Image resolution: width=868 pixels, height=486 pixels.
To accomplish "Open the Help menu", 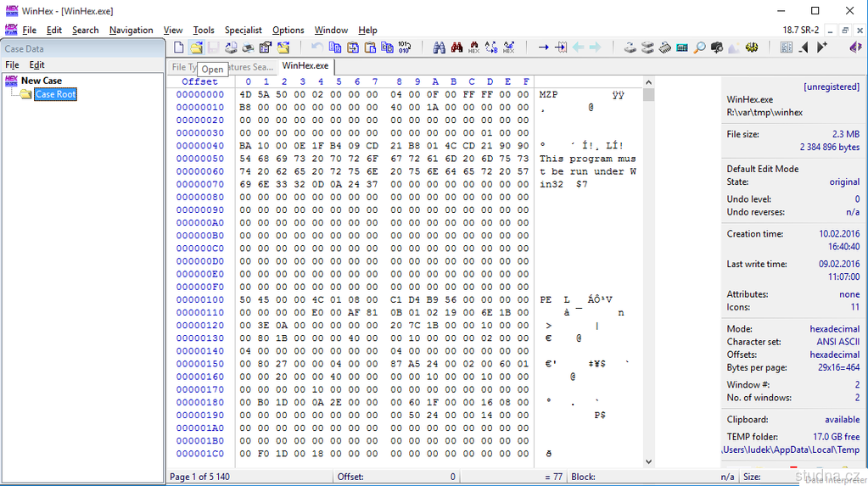I will (x=367, y=30).
